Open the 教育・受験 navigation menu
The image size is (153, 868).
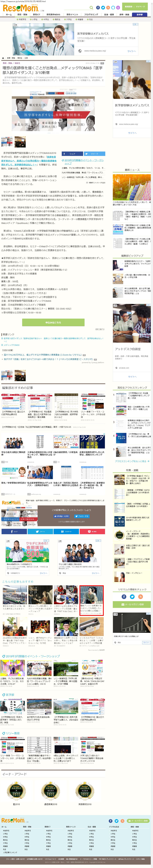coord(22,15)
